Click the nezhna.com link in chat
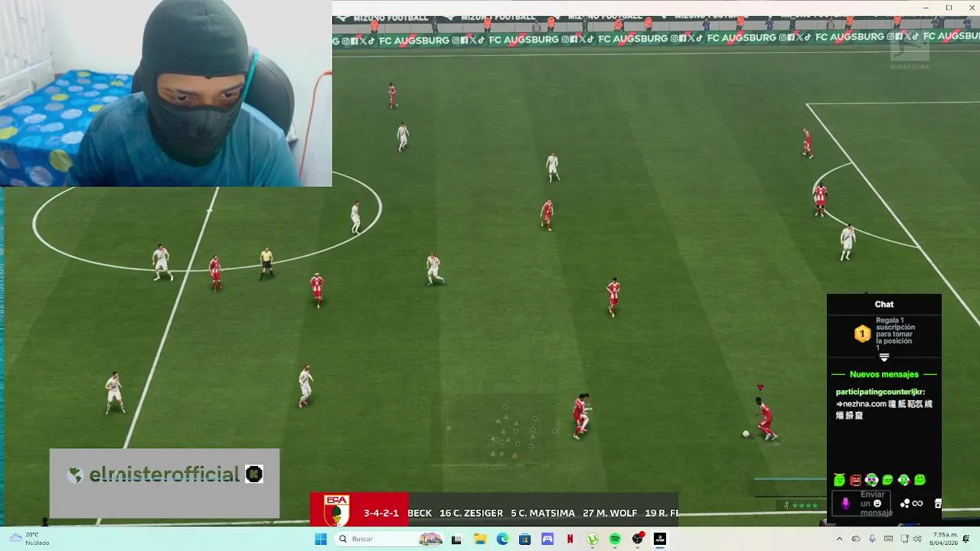Screen dimensions: 980x551 [864, 404]
